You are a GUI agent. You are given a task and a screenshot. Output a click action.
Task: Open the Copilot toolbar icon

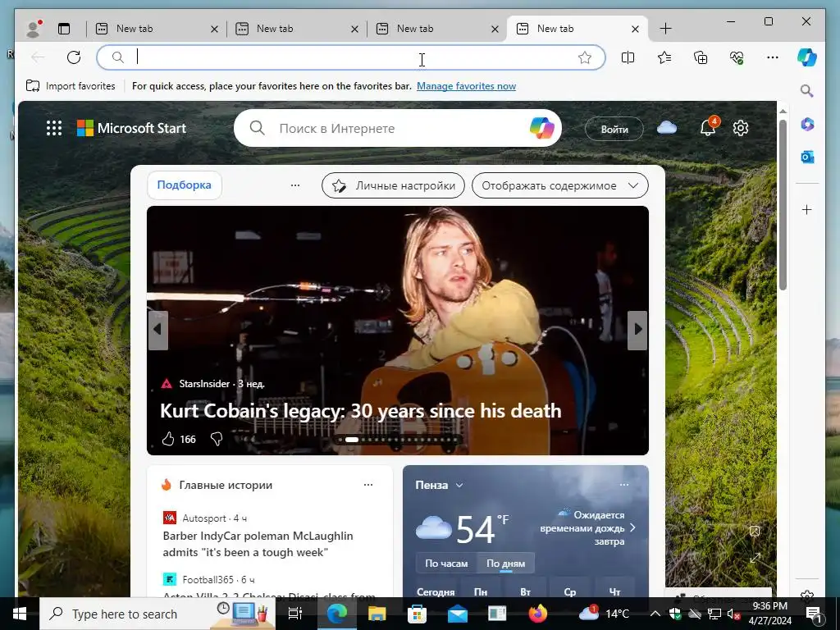tap(807, 57)
